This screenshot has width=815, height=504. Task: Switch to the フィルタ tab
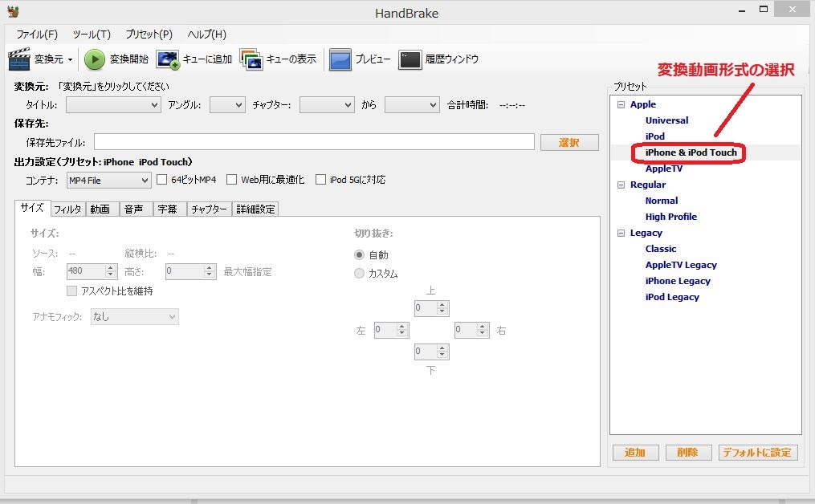[x=67, y=209]
